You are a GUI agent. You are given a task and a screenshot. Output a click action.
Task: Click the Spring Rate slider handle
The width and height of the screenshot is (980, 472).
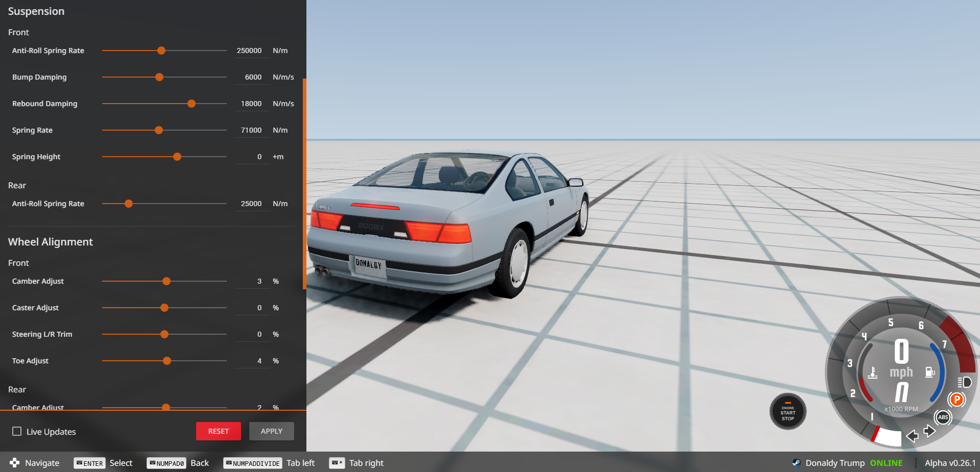pos(159,130)
